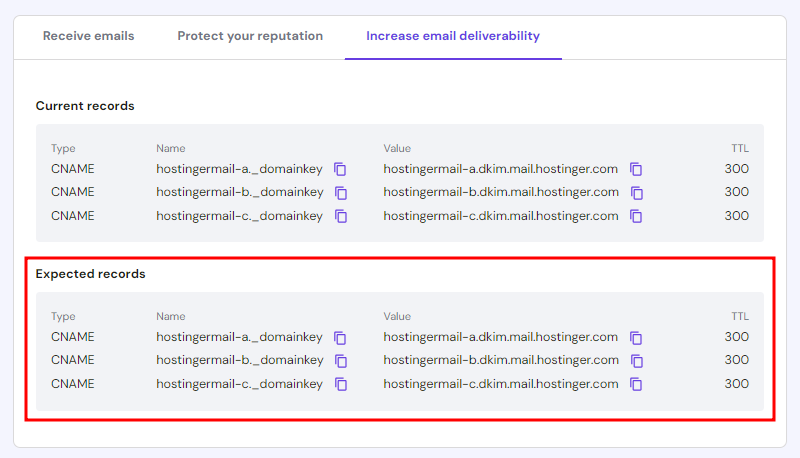Copy hostingermail-a.dkim value in Current records
Screen dimensions: 800x458
click(x=636, y=169)
